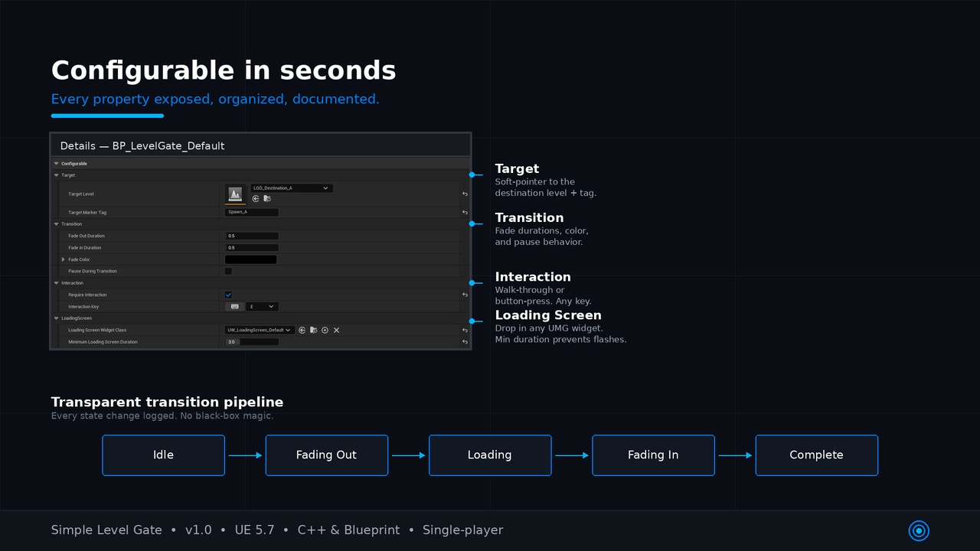The height and width of the screenshot is (551, 980).
Task: Use selected asset for Target Level
Action: point(256,199)
